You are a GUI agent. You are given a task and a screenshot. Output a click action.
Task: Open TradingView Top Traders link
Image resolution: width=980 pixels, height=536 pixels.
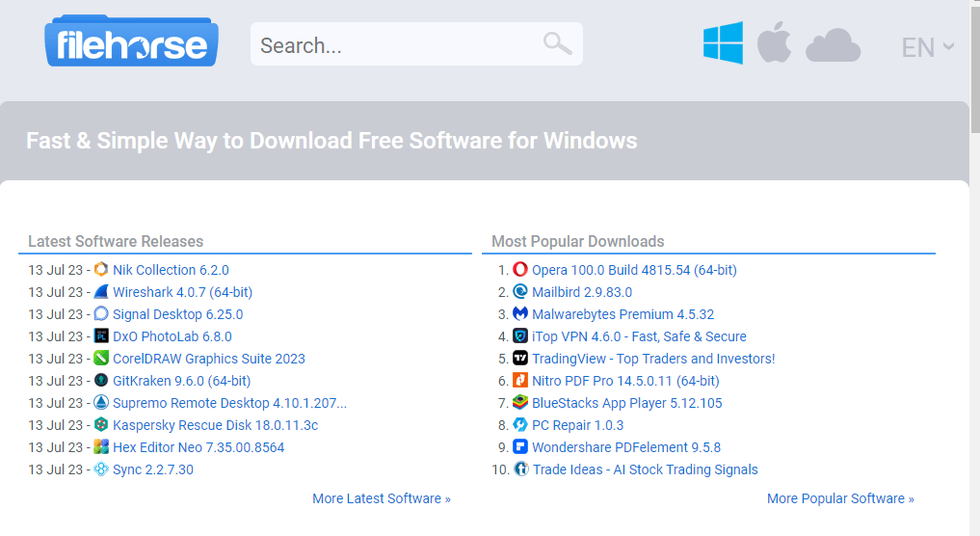(x=653, y=359)
